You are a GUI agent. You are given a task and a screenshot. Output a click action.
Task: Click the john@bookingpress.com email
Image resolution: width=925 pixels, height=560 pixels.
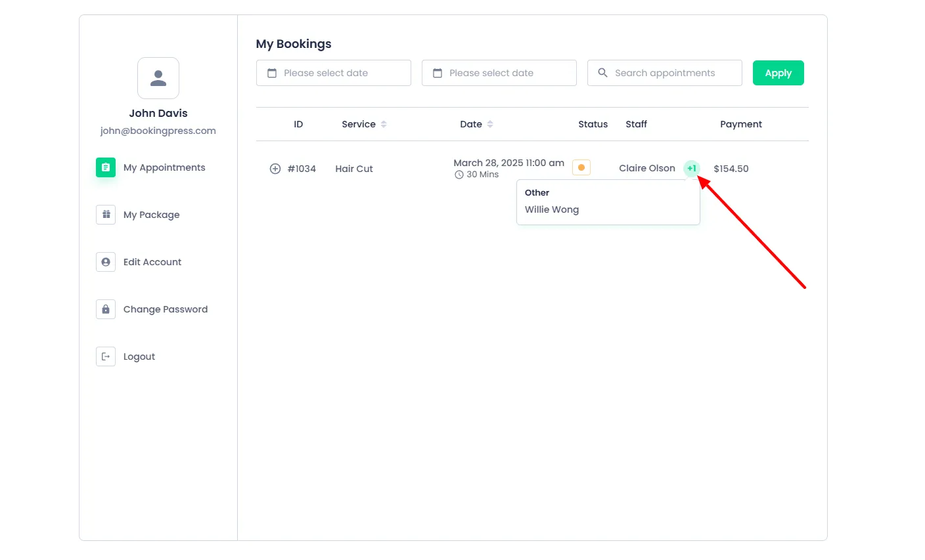coord(158,131)
